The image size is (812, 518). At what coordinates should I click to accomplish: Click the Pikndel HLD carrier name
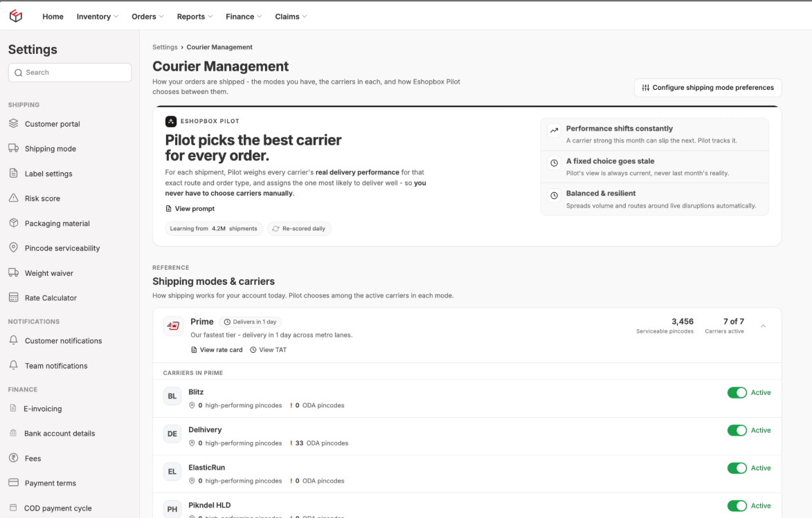210,505
